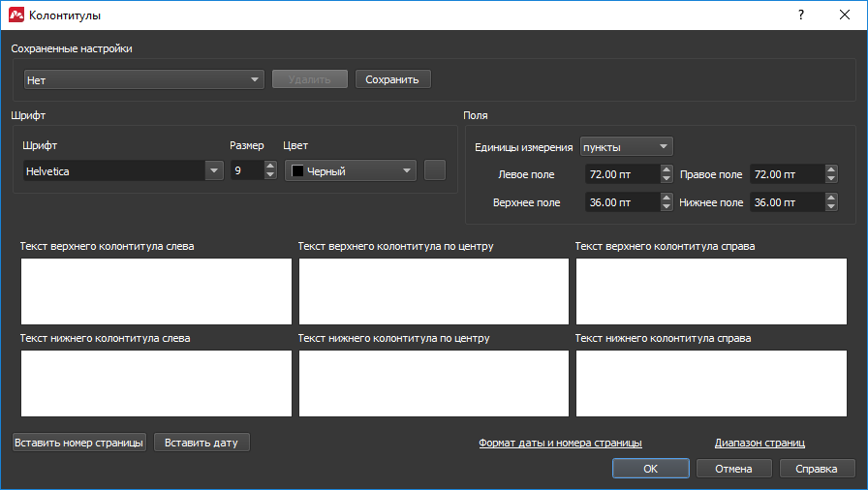
Task: Click the disabled Удалить button
Action: [x=309, y=79]
